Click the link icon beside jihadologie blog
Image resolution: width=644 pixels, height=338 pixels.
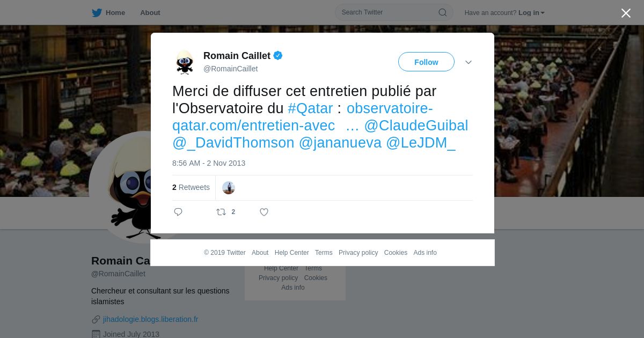(x=96, y=319)
